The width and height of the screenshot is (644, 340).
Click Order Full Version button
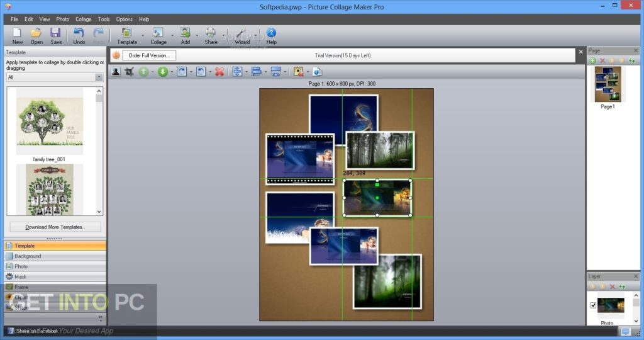[x=149, y=55]
